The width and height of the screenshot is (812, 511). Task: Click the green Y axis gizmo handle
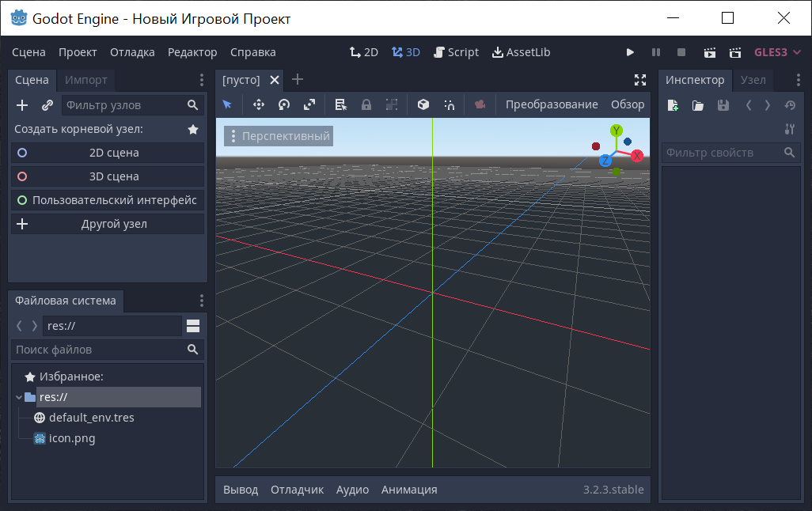(x=617, y=131)
